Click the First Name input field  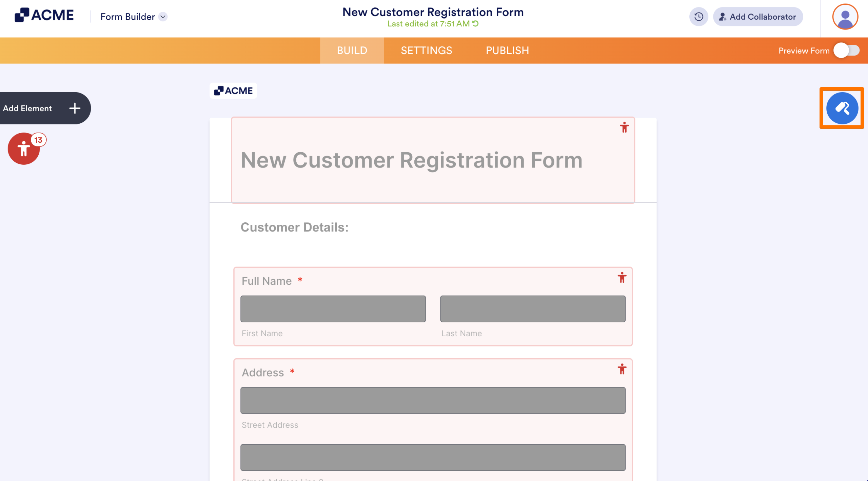(x=333, y=309)
